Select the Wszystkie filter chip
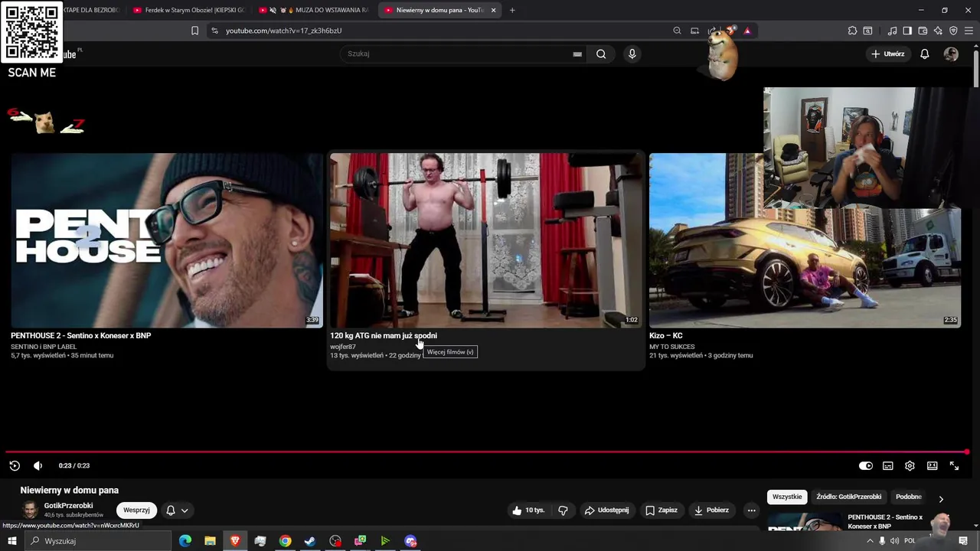The width and height of the screenshot is (980, 551). coord(787,497)
